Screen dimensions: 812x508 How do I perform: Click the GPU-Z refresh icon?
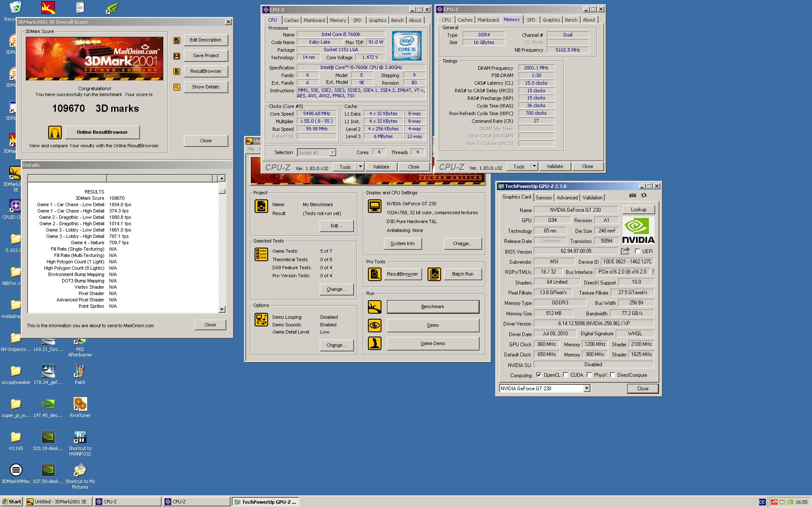click(644, 196)
